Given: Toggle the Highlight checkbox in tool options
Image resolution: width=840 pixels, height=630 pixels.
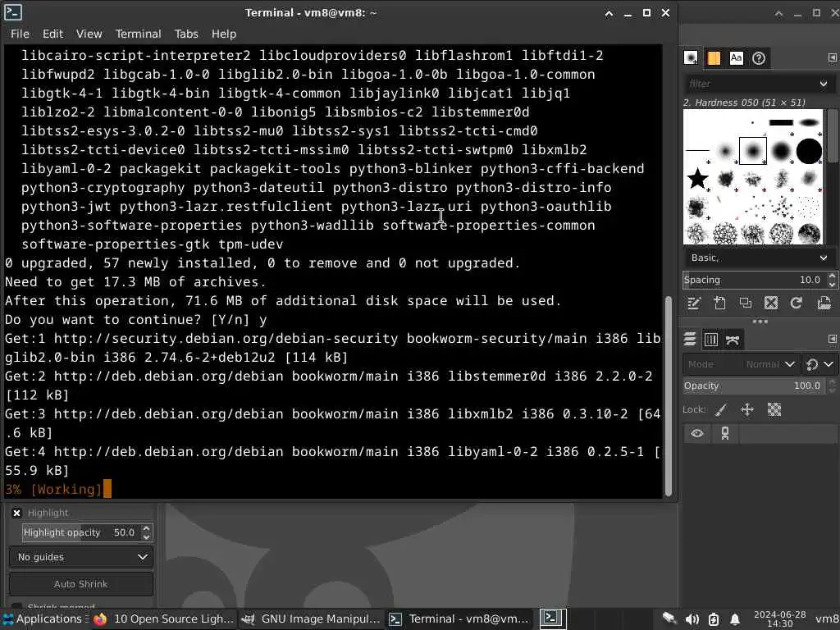Looking at the screenshot, I should (16, 513).
